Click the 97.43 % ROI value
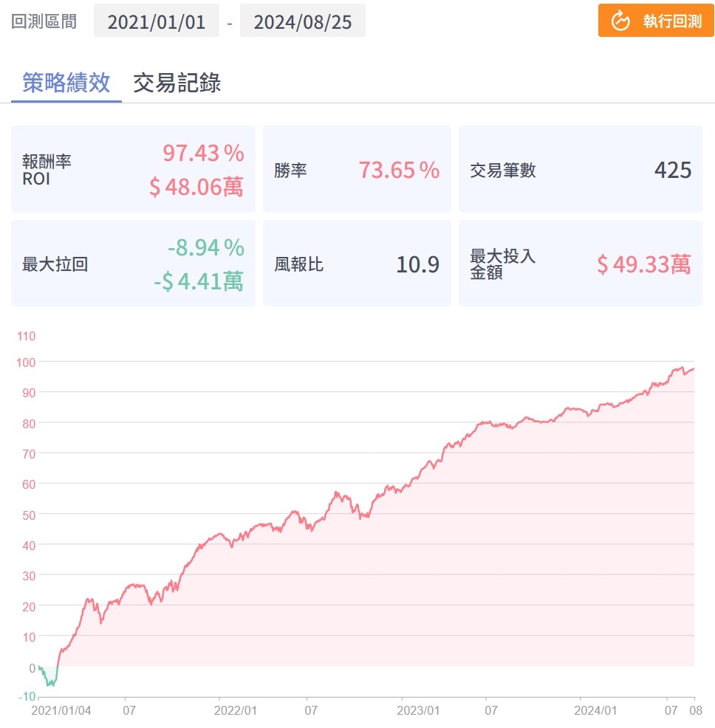 tap(203, 154)
